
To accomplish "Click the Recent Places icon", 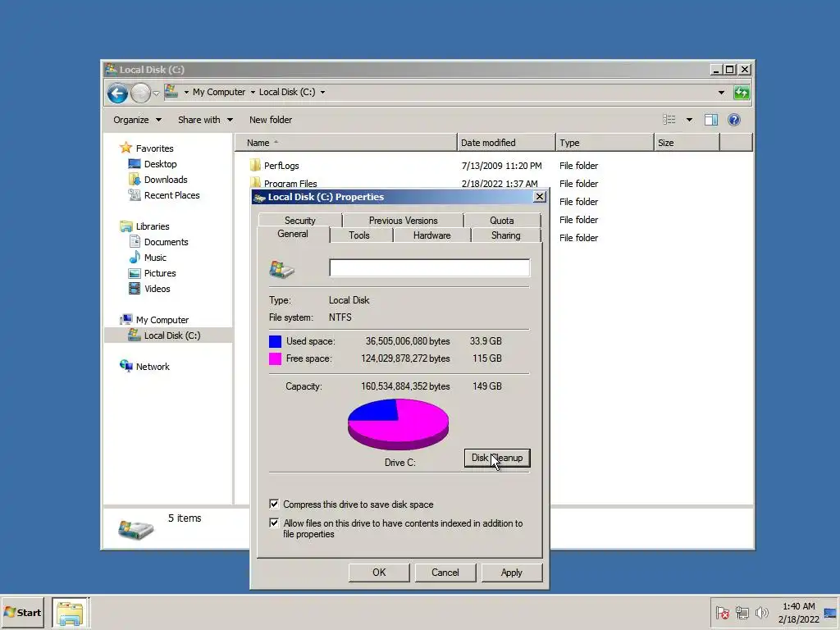I will [135, 195].
